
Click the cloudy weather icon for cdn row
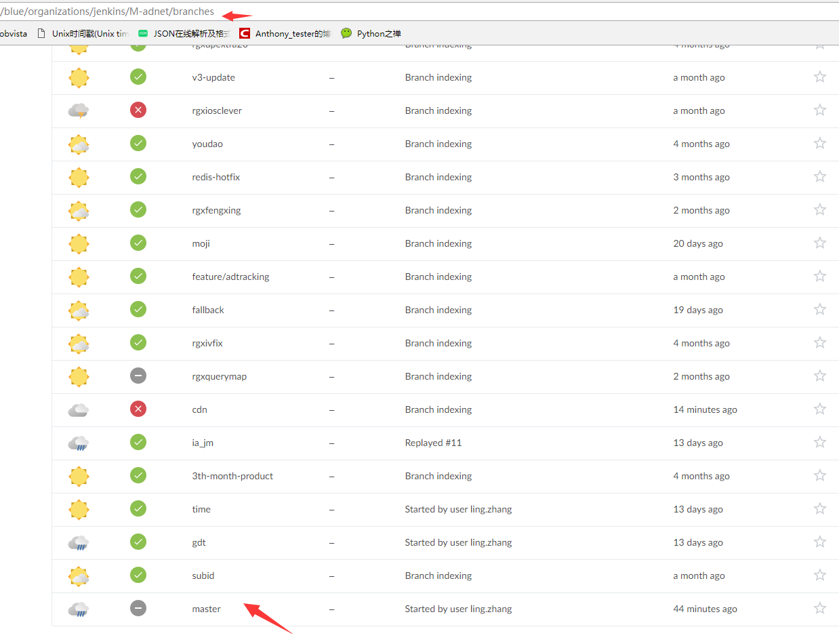[79, 409]
